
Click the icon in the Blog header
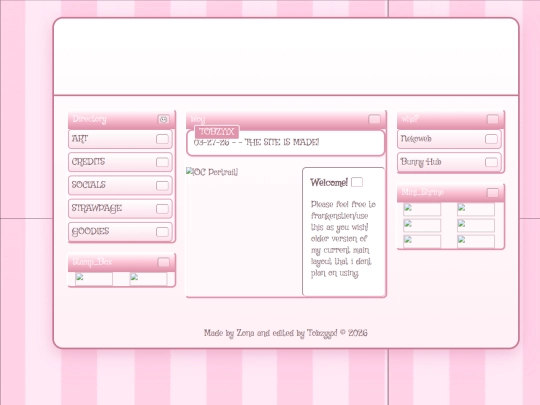click(374, 119)
